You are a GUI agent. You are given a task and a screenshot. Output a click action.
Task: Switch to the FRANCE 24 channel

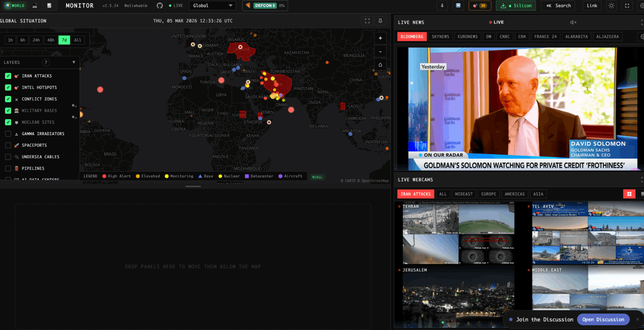pos(545,37)
